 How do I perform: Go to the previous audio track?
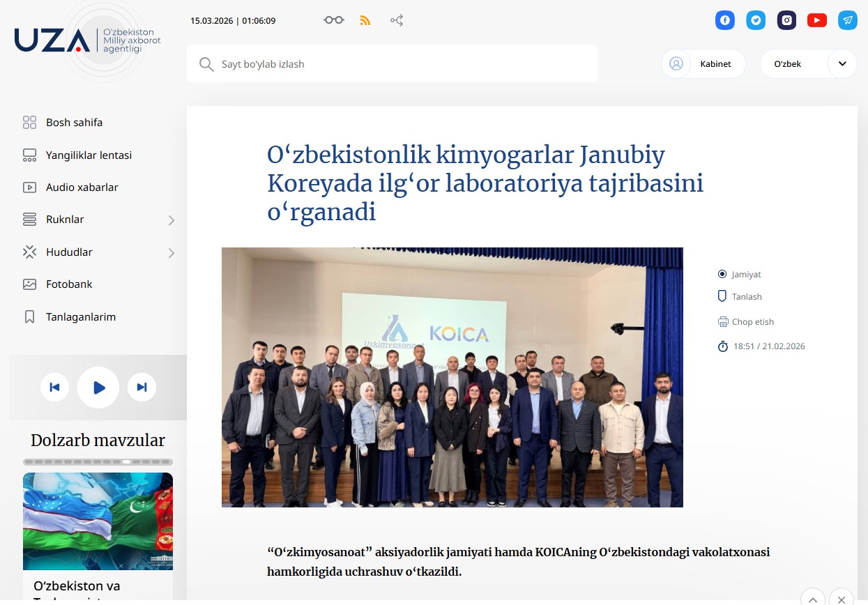(54, 388)
